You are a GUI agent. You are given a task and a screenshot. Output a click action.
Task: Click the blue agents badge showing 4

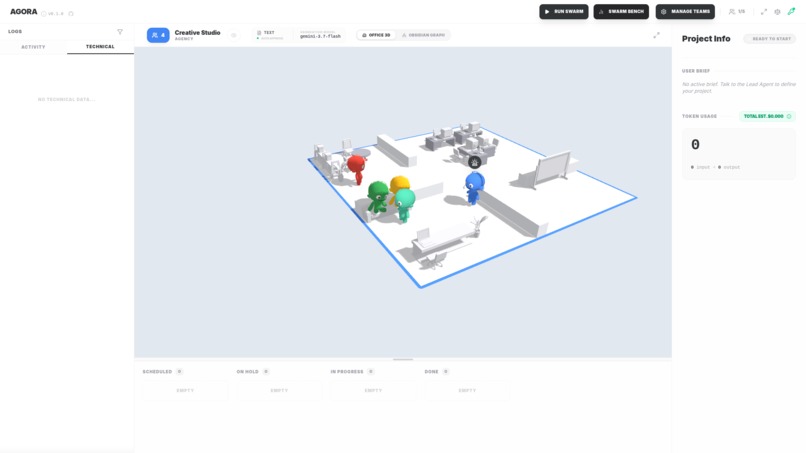158,35
